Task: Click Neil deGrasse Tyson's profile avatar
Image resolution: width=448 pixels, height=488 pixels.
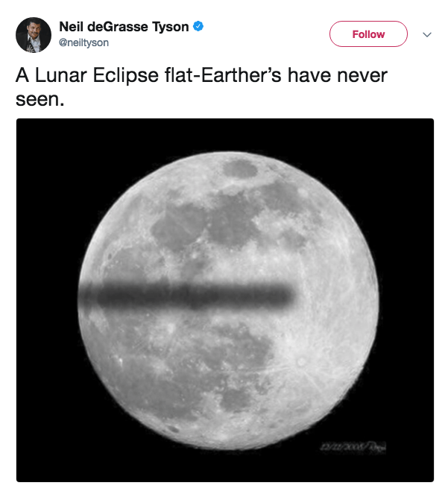Action: 34,35
